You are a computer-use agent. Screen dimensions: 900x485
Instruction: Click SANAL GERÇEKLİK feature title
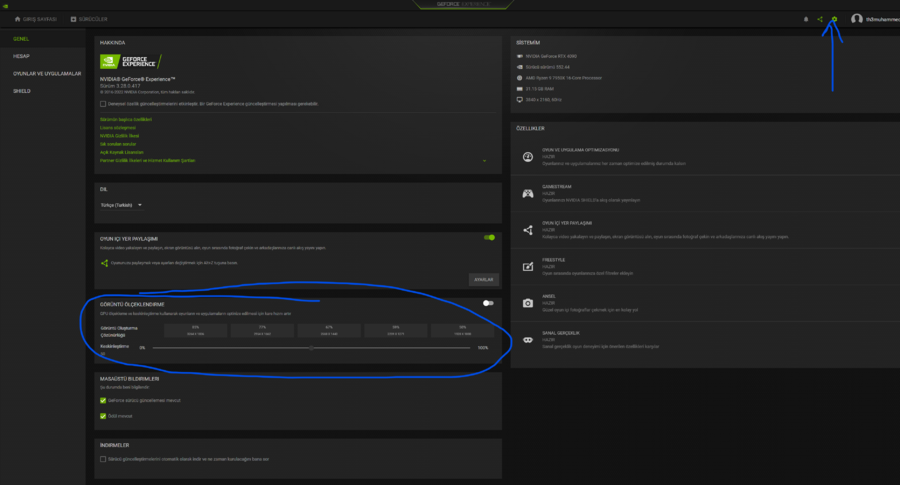tap(561, 333)
